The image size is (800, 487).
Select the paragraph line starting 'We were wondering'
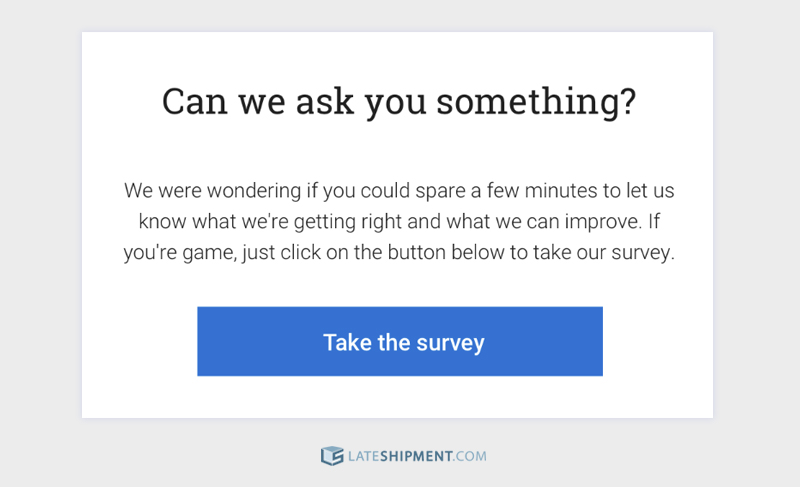399,191
